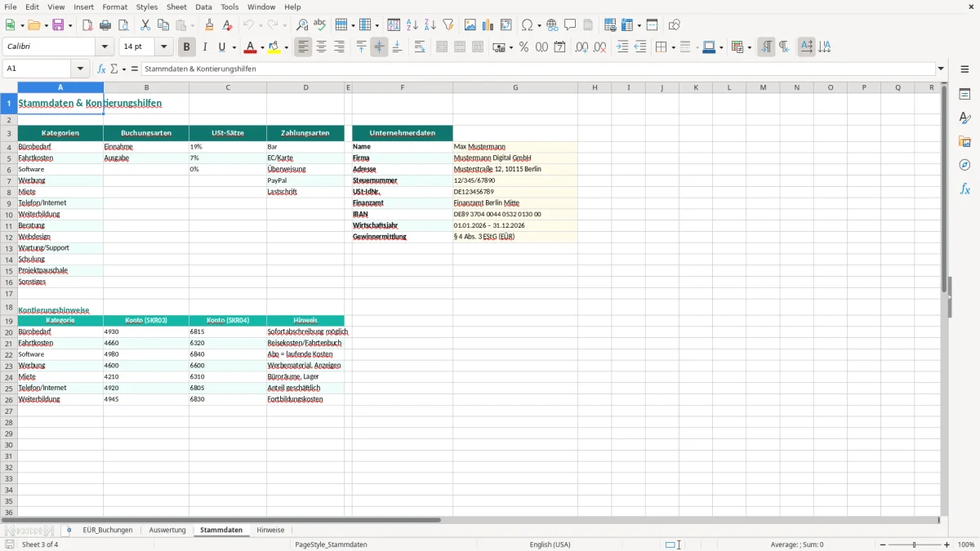Click the Save document icon

(58, 25)
